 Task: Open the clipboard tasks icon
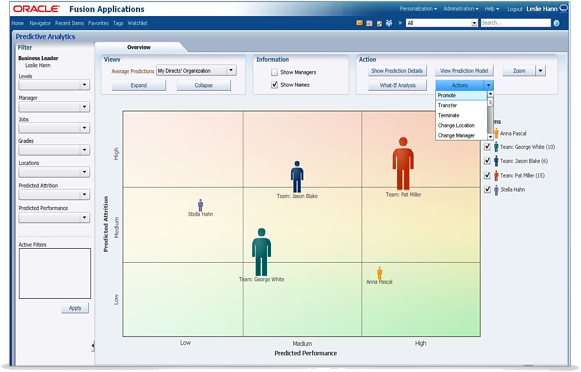(379, 23)
